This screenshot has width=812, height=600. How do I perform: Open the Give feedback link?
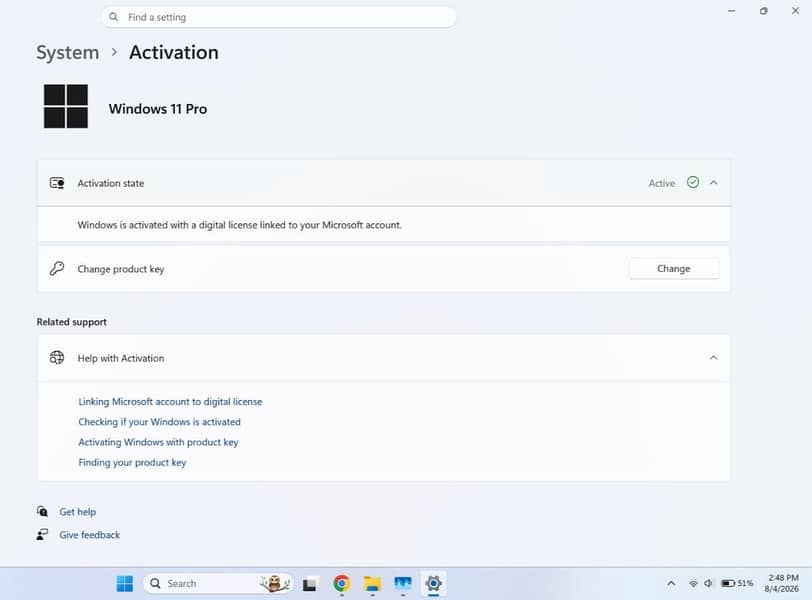90,535
